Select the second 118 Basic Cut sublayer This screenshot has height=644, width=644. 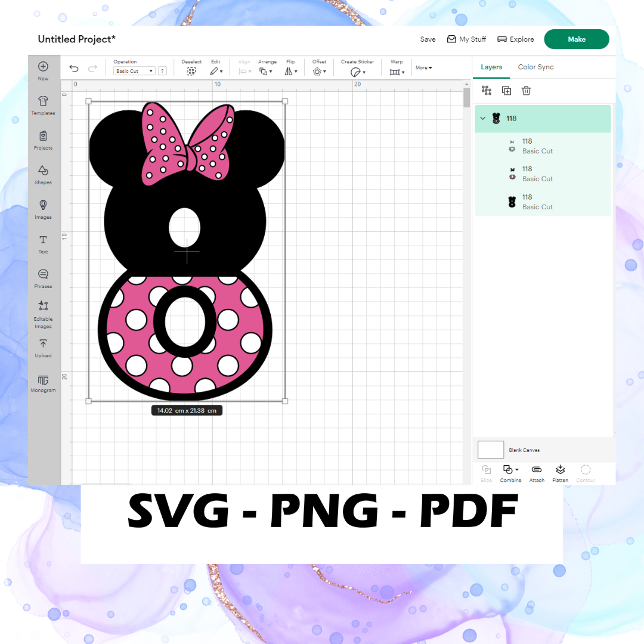[x=543, y=174]
